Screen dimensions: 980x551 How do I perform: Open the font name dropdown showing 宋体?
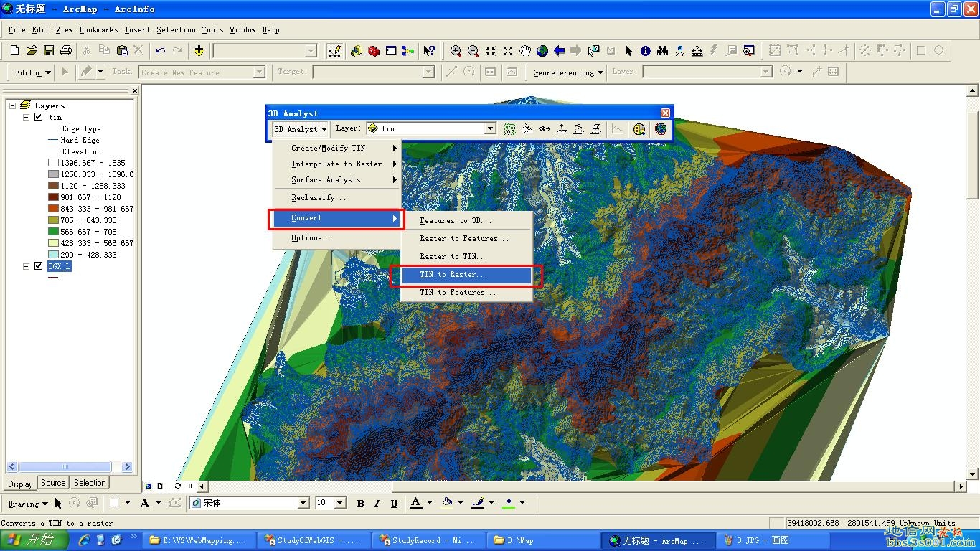303,504
